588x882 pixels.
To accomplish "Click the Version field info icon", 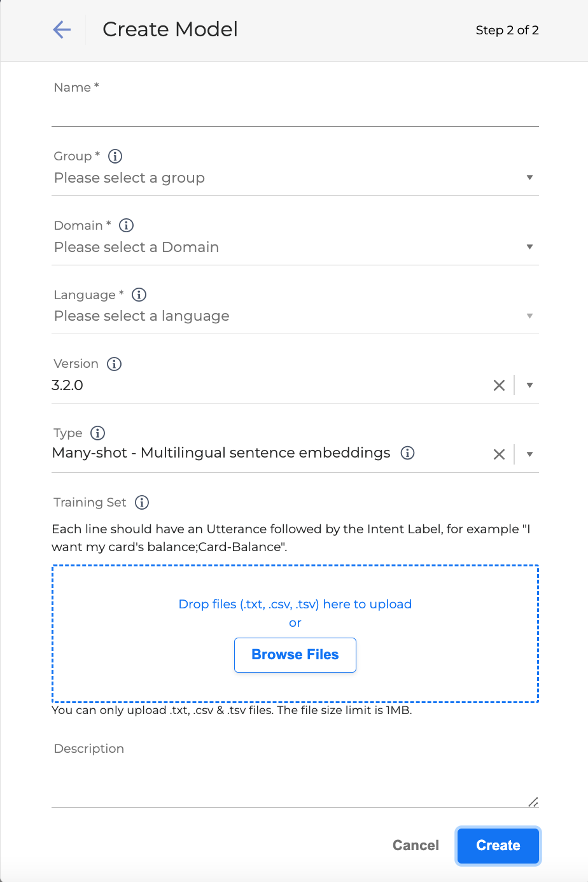I will click(114, 364).
